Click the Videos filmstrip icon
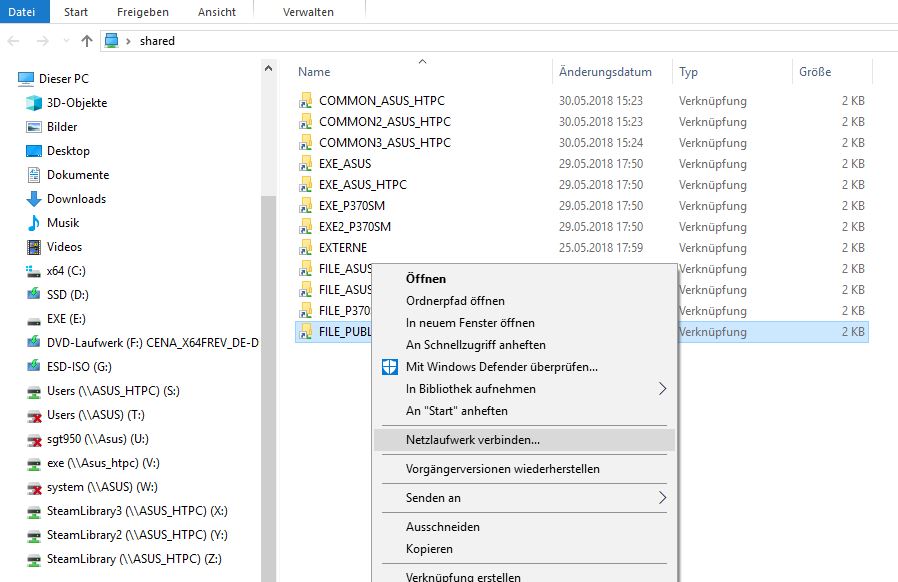Image resolution: width=898 pixels, height=582 pixels. (34, 247)
